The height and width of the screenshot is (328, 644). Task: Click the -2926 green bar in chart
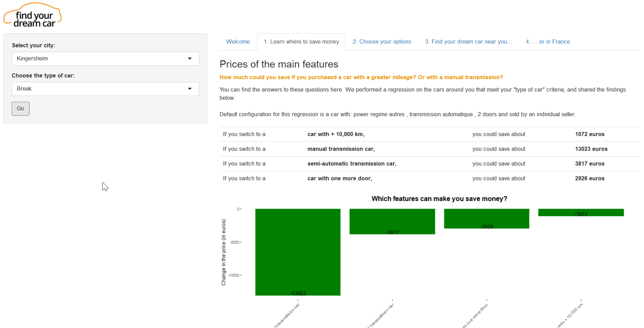pos(486,218)
